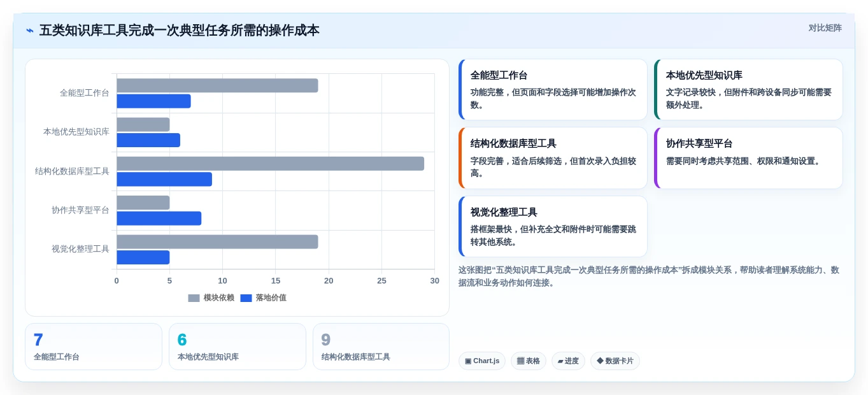868x395 pixels.
Task: Open the 视觉化整理工具 description card
Action: (553, 226)
